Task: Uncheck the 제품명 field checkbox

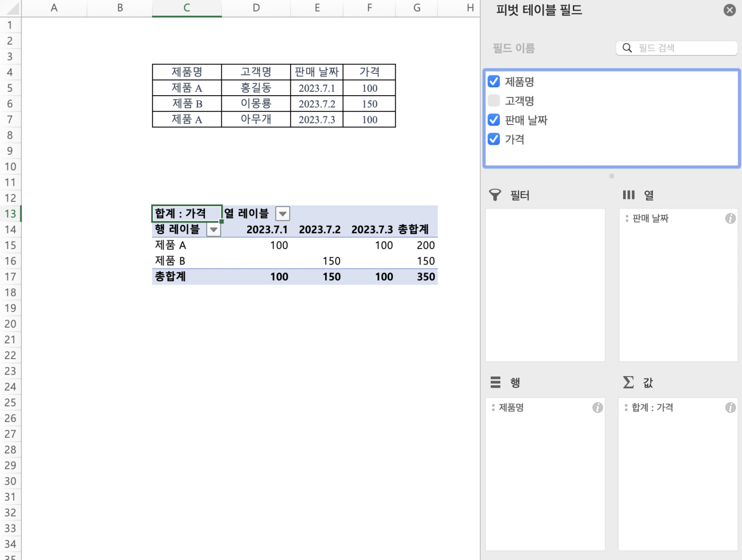Action: pos(494,82)
